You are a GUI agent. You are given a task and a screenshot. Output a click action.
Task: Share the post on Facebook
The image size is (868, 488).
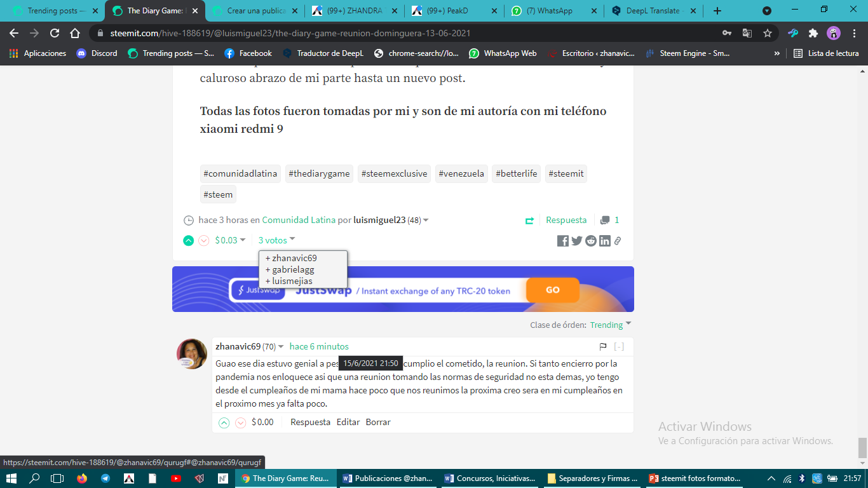pos(563,241)
